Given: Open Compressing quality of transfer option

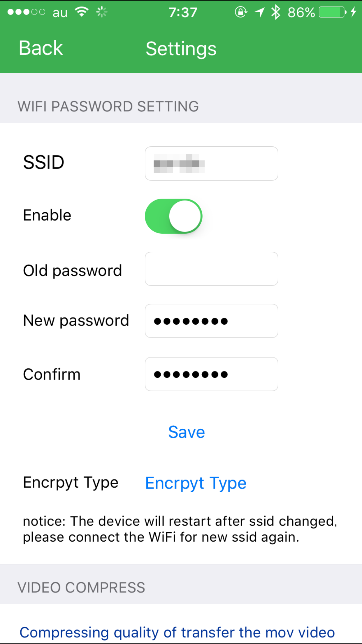Looking at the screenshot, I should coord(177,632).
